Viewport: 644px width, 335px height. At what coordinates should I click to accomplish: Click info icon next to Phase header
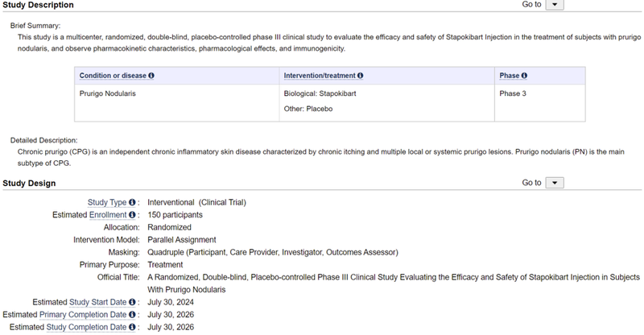pos(524,76)
